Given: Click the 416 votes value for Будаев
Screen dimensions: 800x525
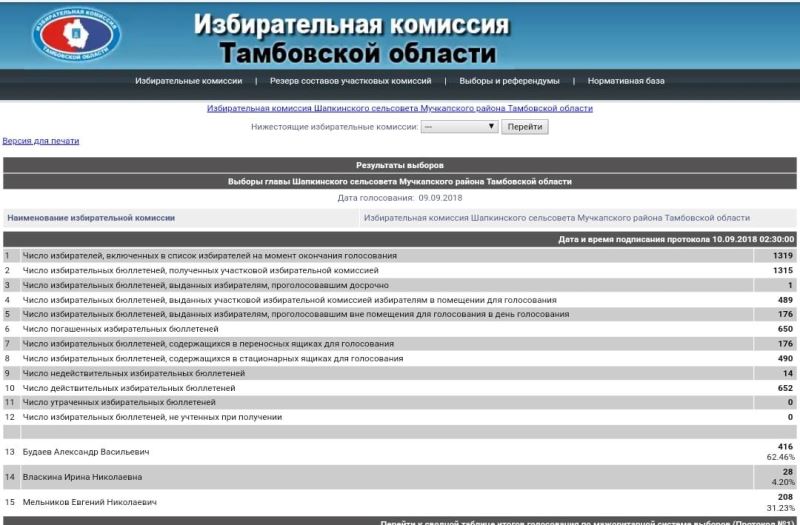Looking at the screenshot, I should 786,446.
